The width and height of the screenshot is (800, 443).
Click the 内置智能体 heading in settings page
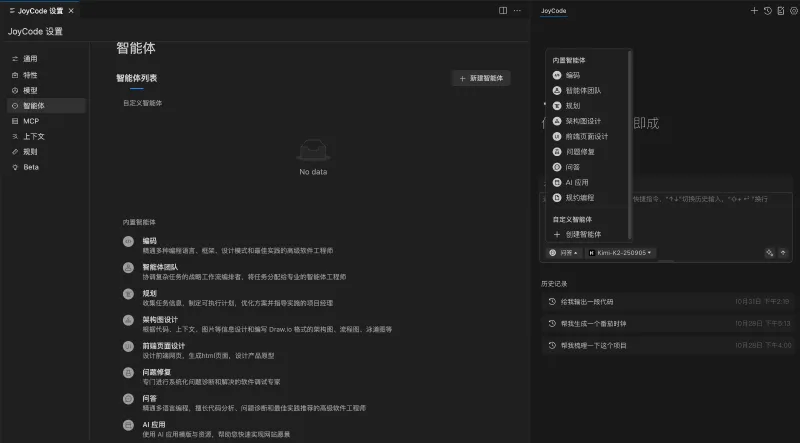[139, 223]
